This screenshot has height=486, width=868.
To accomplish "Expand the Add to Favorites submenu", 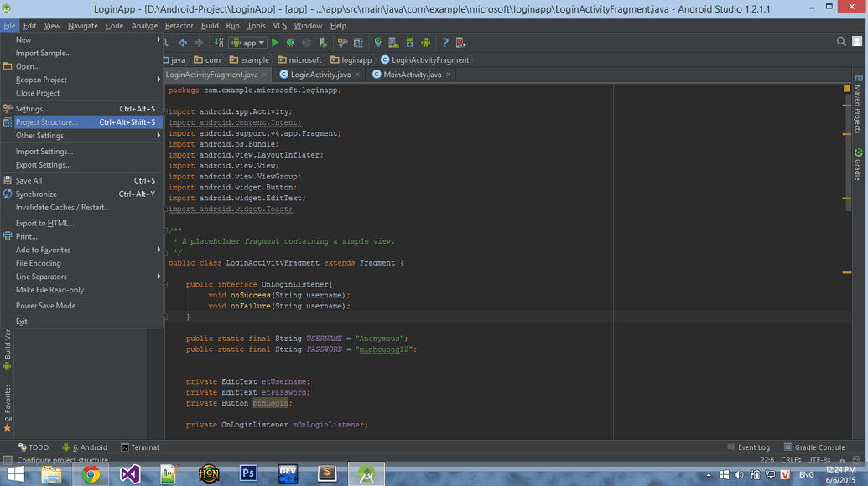I will point(82,250).
